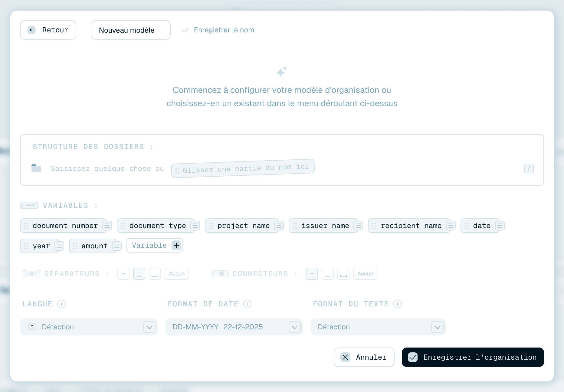Select the underscore separator option
The height and width of the screenshot is (392, 564).
pyautogui.click(x=139, y=274)
